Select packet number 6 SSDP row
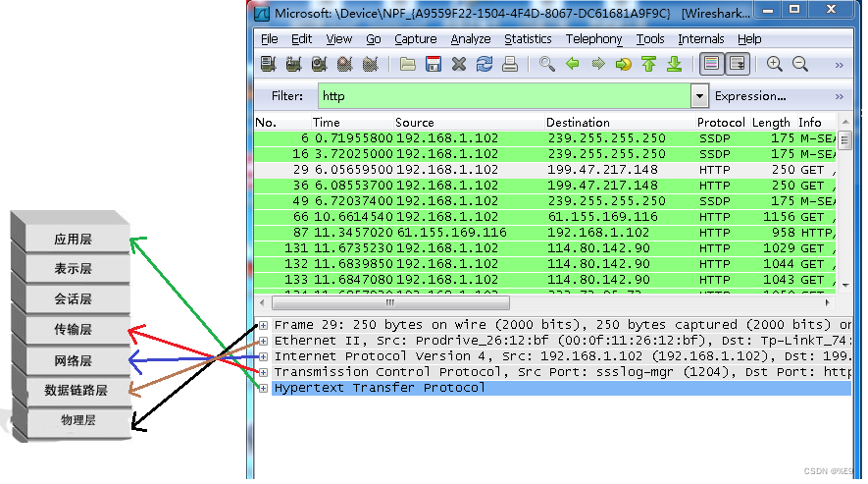868x484 pixels. (x=545, y=138)
